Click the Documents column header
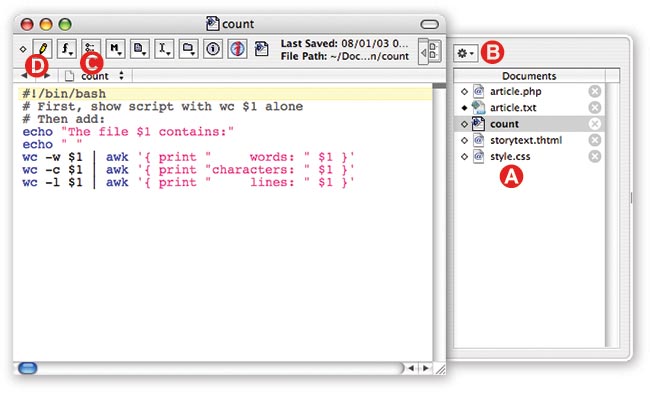This screenshot has height=393, width=650. pyautogui.click(x=529, y=76)
